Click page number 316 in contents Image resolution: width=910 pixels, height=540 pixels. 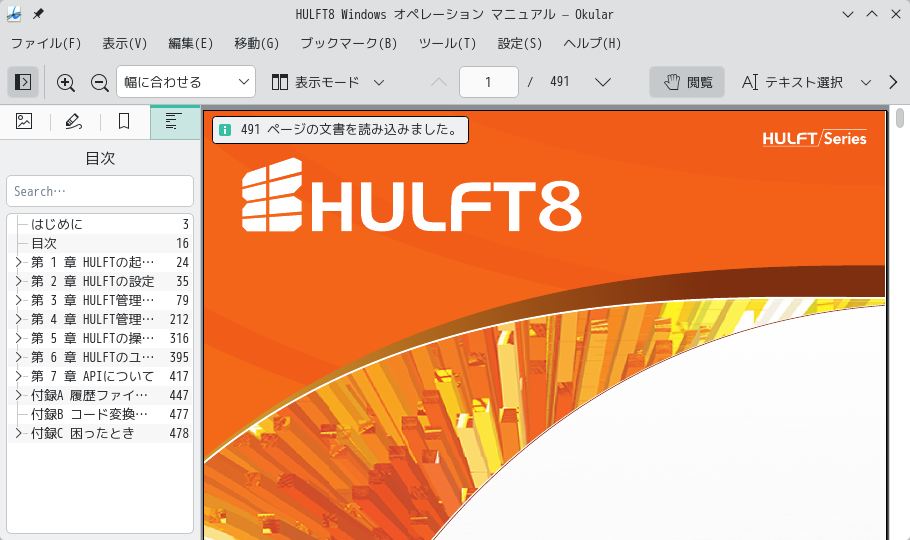179,339
